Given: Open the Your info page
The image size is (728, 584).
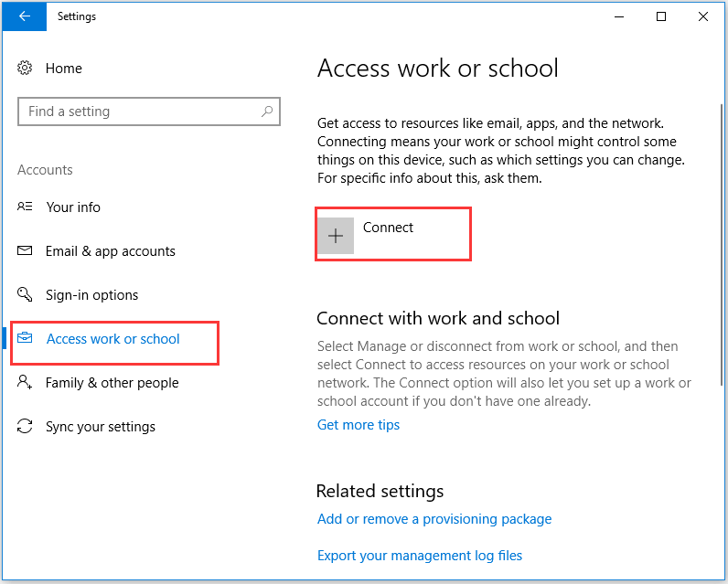Looking at the screenshot, I should tap(73, 207).
